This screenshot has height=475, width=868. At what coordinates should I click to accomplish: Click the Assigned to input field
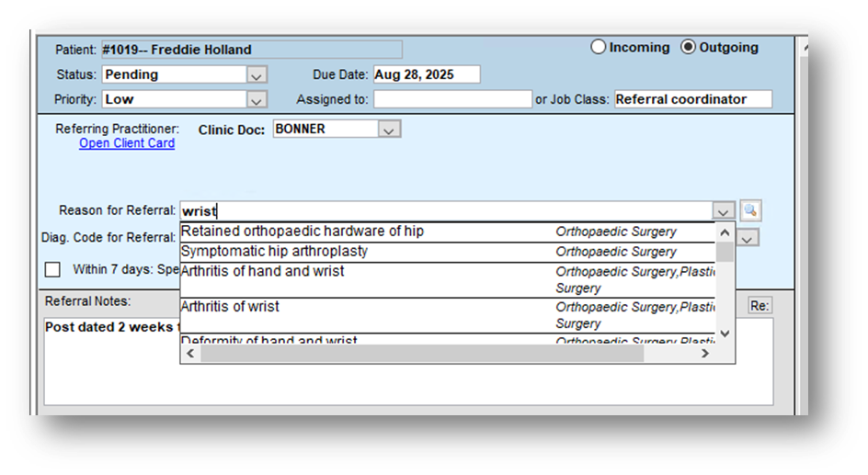[451, 99]
